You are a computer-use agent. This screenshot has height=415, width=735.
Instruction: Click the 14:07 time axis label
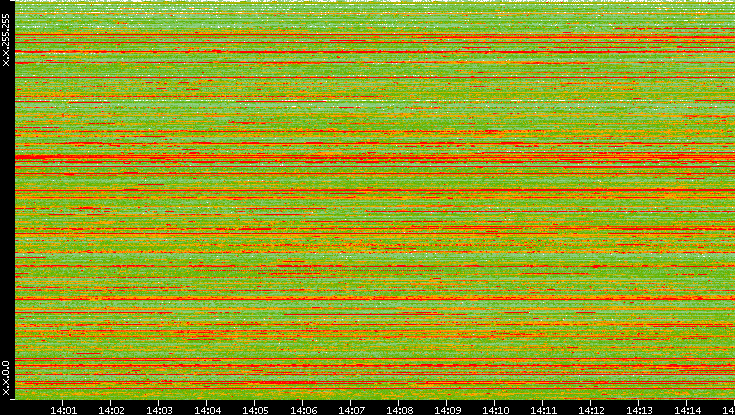352,410
